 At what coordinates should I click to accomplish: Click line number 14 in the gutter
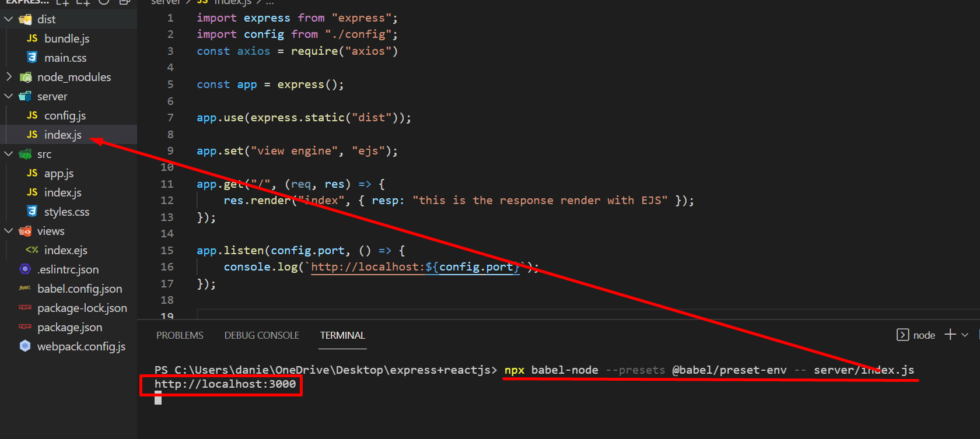[x=167, y=234]
